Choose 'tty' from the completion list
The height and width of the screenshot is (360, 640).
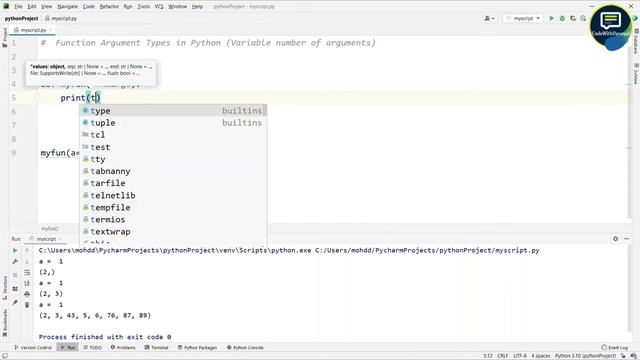point(173,159)
